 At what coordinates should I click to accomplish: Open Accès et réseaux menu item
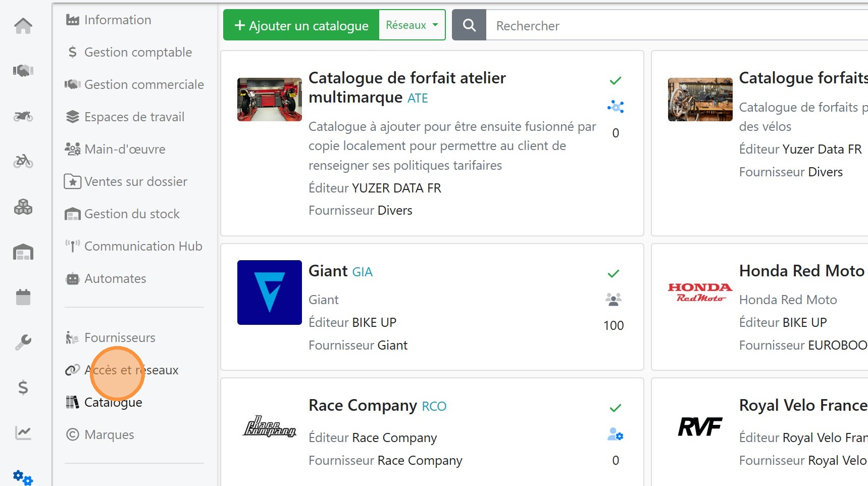tap(122, 370)
